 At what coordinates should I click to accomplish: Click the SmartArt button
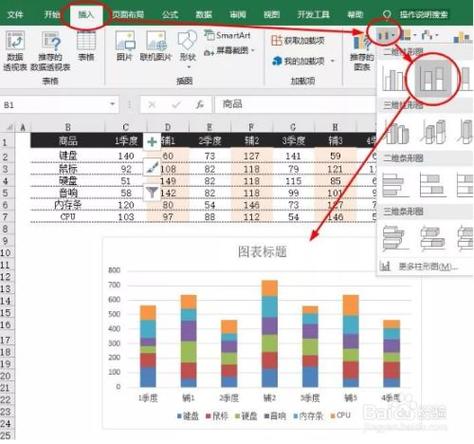pos(227,35)
